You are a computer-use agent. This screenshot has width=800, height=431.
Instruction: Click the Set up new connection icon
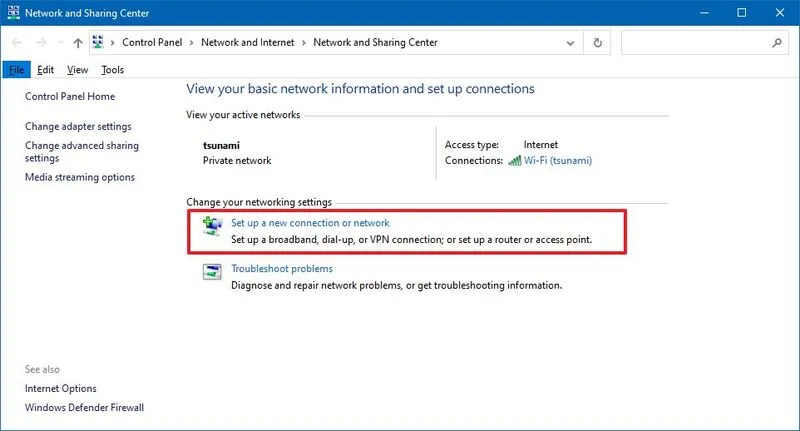click(212, 229)
